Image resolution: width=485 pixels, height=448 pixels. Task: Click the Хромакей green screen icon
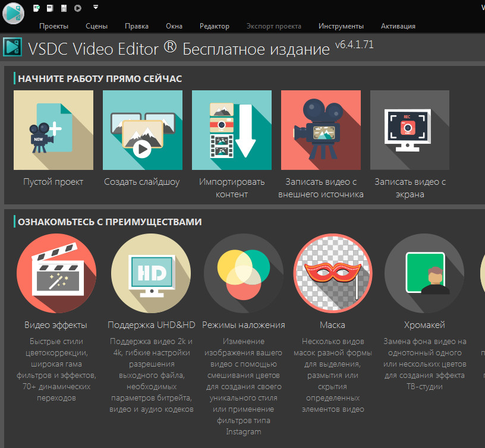(x=424, y=273)
